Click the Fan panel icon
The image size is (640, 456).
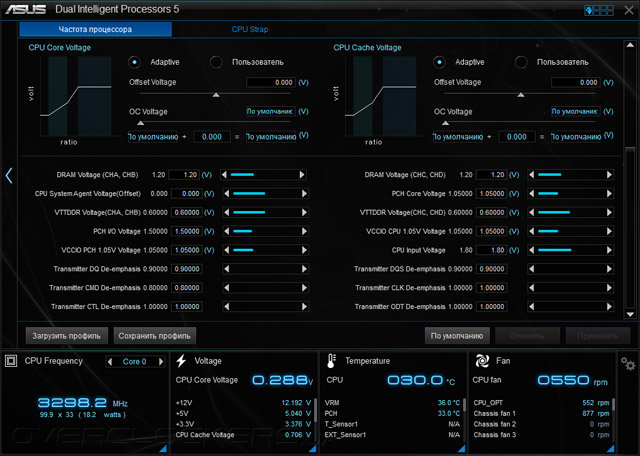coord(482,361)
